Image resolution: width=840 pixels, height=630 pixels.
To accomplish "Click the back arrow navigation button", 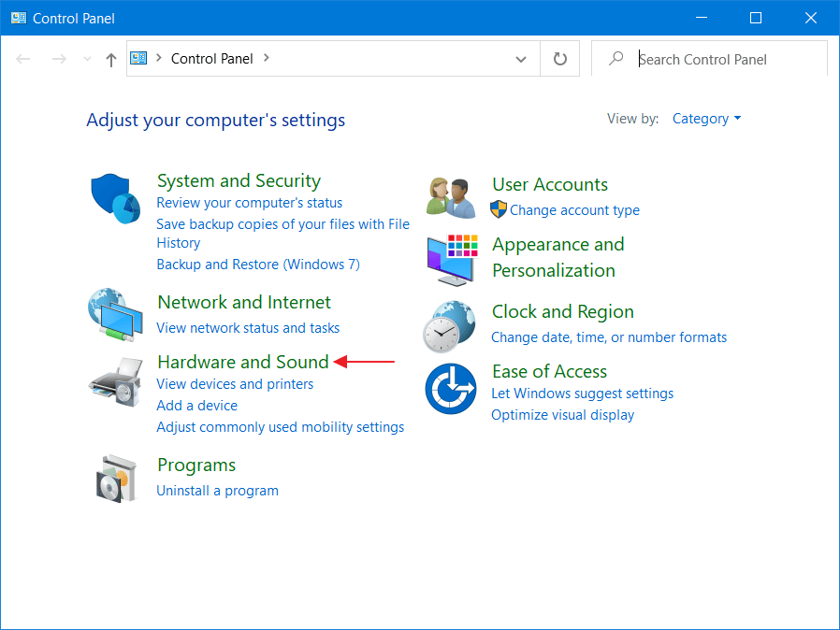I will [x=23, y=58].
